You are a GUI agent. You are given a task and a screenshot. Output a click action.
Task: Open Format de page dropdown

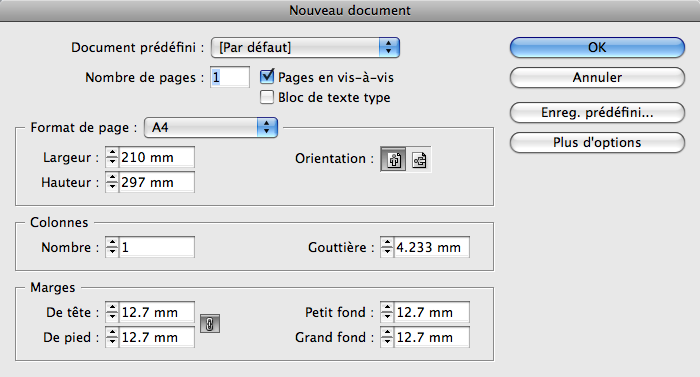(x=211, y=128)
